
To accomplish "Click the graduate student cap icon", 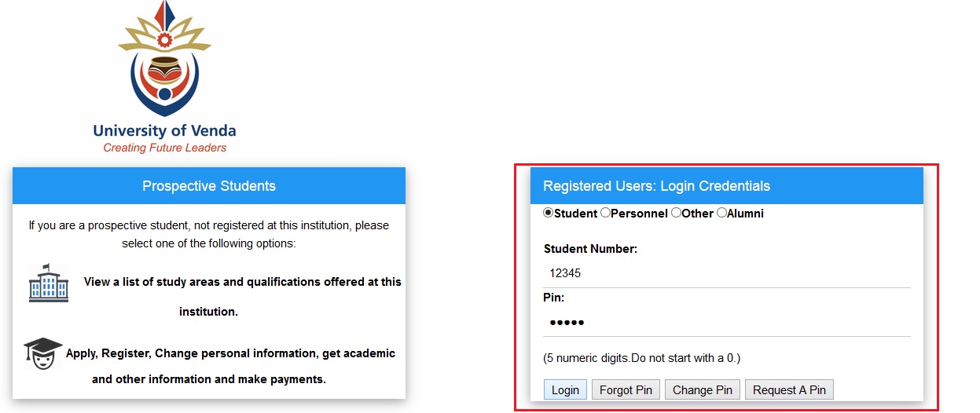I will [x=43, y=354].
